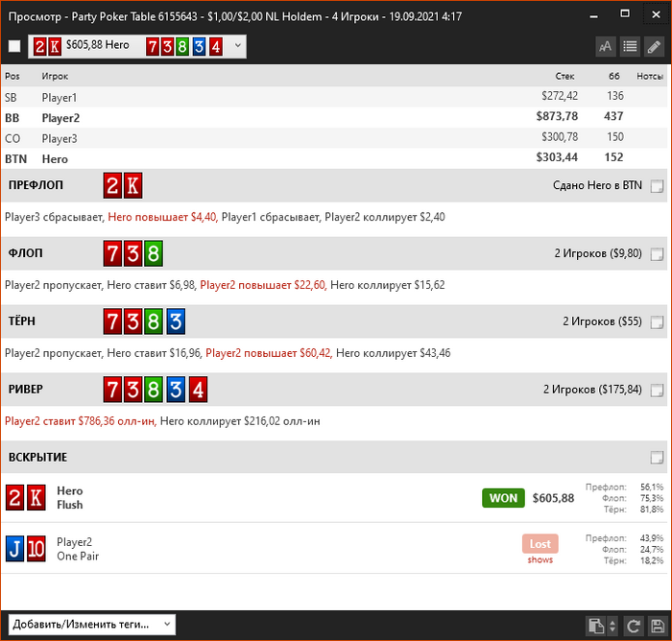Screen dimensions: 672x641
Task: Click the red 2 card in header selector
Action: (x=40, y=46)
